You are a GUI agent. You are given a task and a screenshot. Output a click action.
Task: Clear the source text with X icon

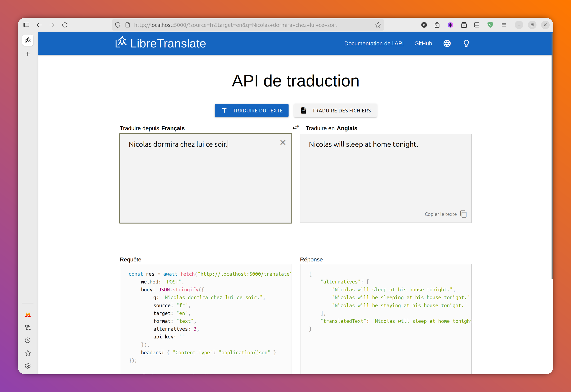point(283,142)
